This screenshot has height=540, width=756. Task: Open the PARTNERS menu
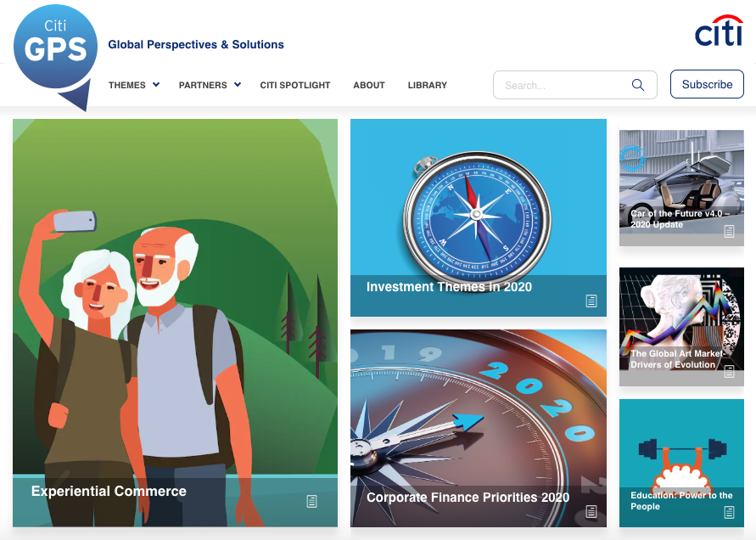click(203, 85)
